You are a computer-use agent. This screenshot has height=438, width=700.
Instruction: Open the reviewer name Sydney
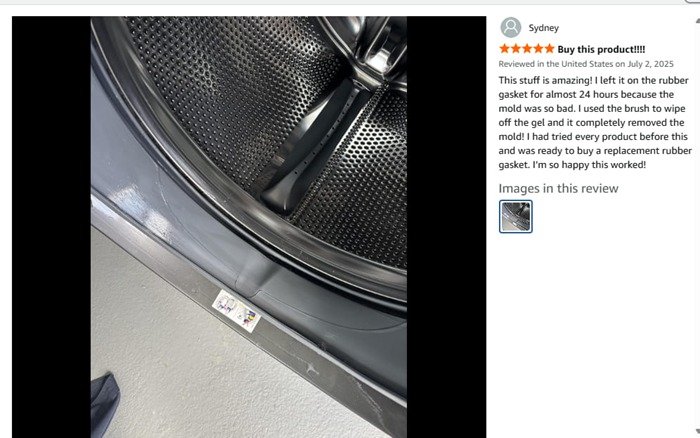point(543,28)
